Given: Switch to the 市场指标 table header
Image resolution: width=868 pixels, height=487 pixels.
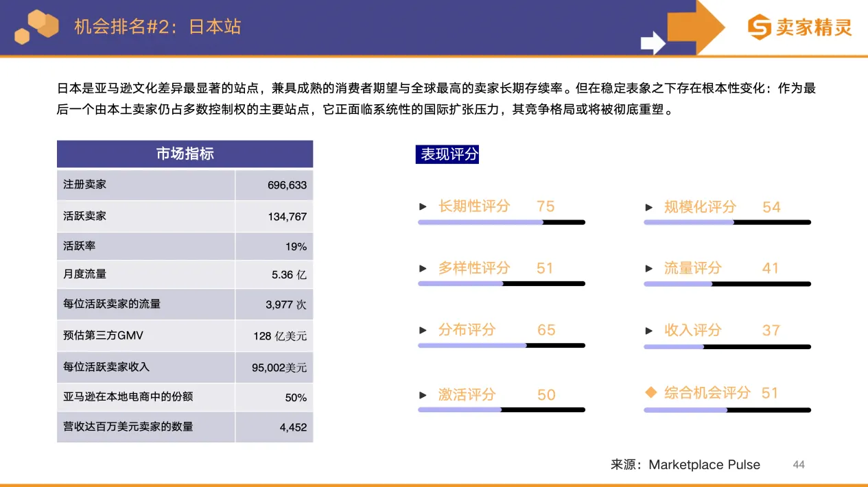Looking at the screenshot, I should tap(185, 154).
